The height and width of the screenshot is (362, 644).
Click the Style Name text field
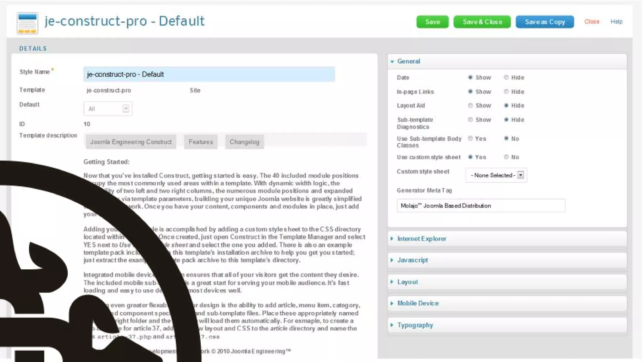pos(209,74)
